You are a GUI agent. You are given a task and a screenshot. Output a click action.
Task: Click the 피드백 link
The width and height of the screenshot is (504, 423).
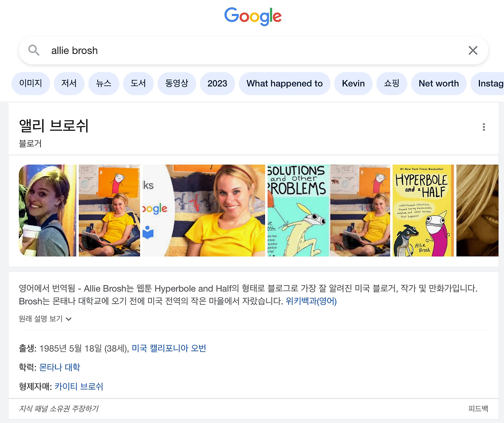478,408
